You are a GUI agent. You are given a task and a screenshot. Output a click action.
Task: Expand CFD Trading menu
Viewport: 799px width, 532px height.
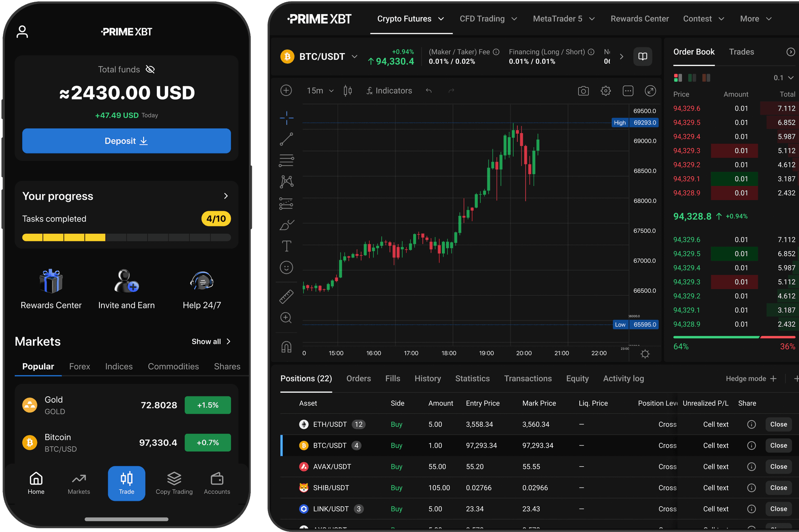488,19
